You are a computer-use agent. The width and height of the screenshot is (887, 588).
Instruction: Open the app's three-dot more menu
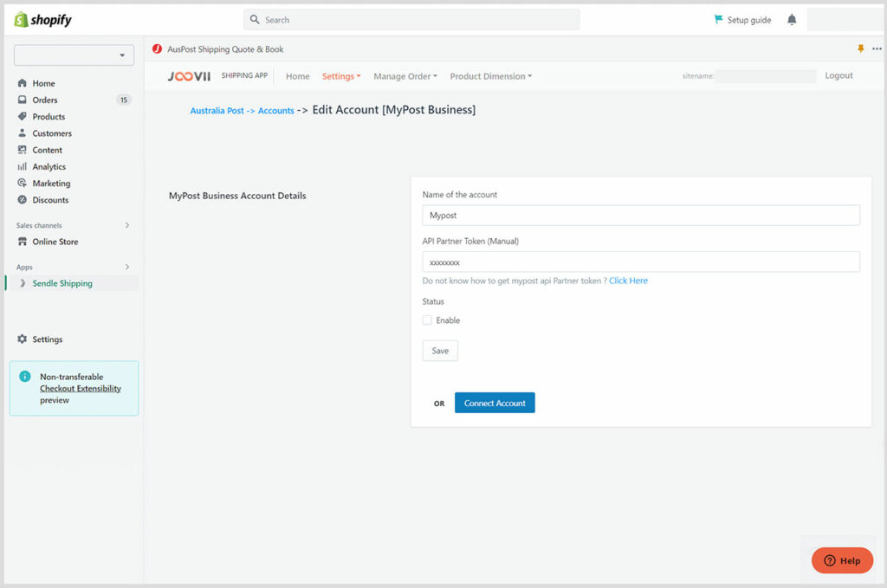pos(877,48)
